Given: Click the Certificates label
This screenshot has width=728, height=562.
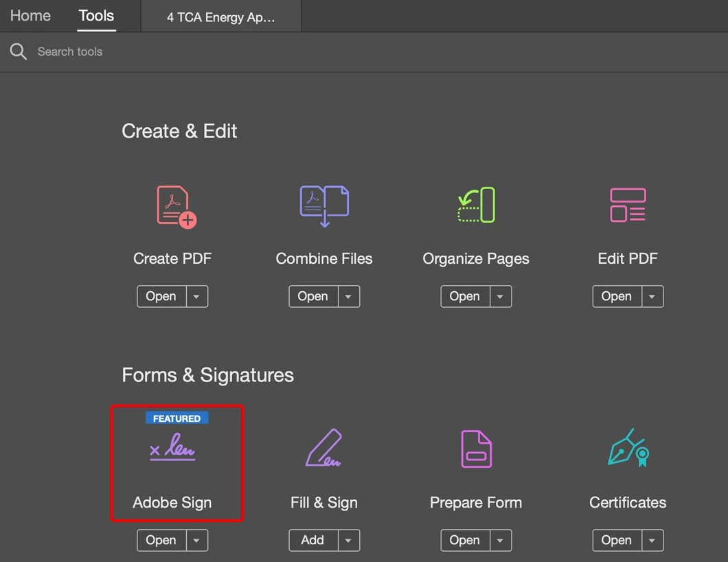Looking at the screenshot, I should [628, 502].
